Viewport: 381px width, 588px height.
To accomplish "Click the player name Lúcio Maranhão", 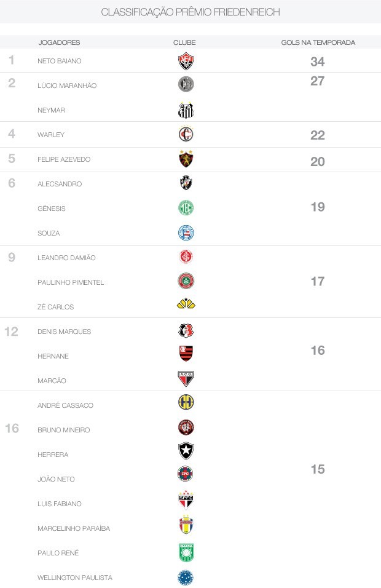I will point(67,85).
